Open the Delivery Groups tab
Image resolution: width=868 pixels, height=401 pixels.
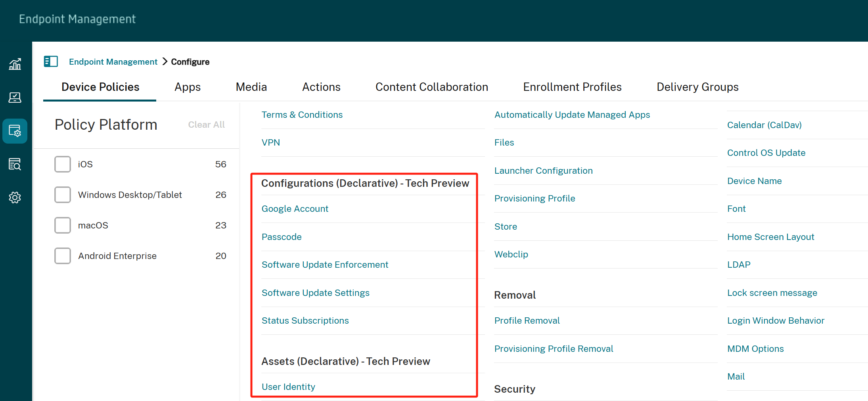coord(697,87)
